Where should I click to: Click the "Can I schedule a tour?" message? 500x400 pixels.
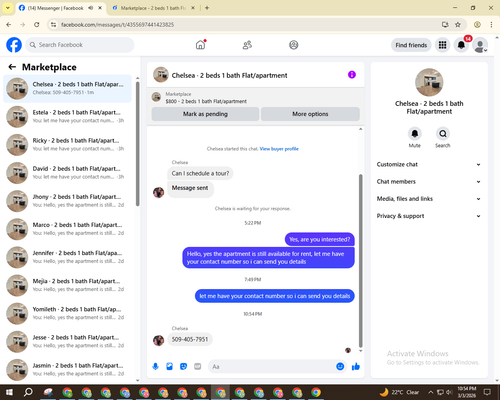click(x=200, y=173)
